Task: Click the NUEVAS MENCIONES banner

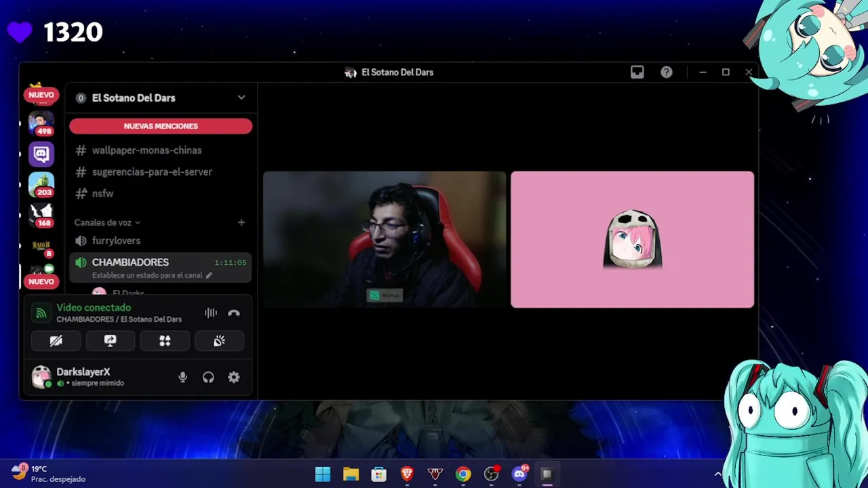Action: pos(161,126)
